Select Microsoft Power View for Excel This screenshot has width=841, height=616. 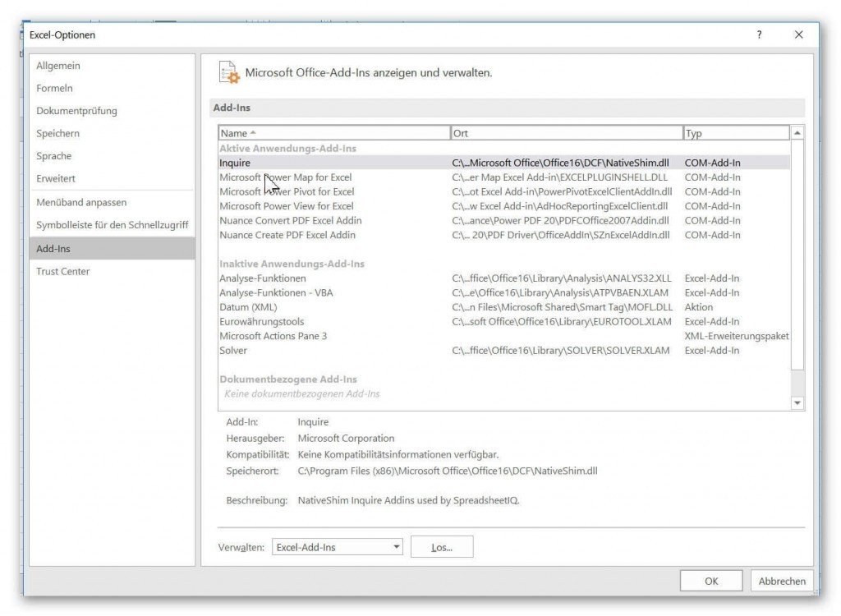click(504, 206)
